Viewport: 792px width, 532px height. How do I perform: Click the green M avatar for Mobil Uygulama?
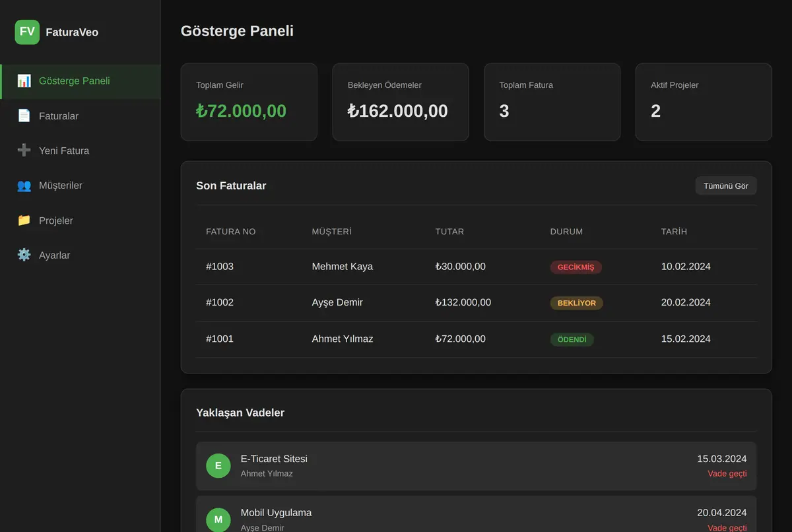tap(218, 519)
